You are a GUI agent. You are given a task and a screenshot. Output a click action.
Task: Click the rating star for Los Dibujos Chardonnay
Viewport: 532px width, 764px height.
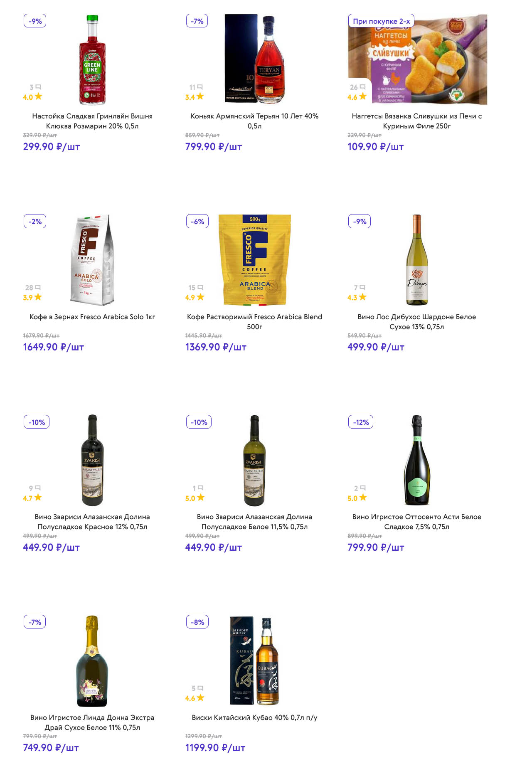click(363, 297)
